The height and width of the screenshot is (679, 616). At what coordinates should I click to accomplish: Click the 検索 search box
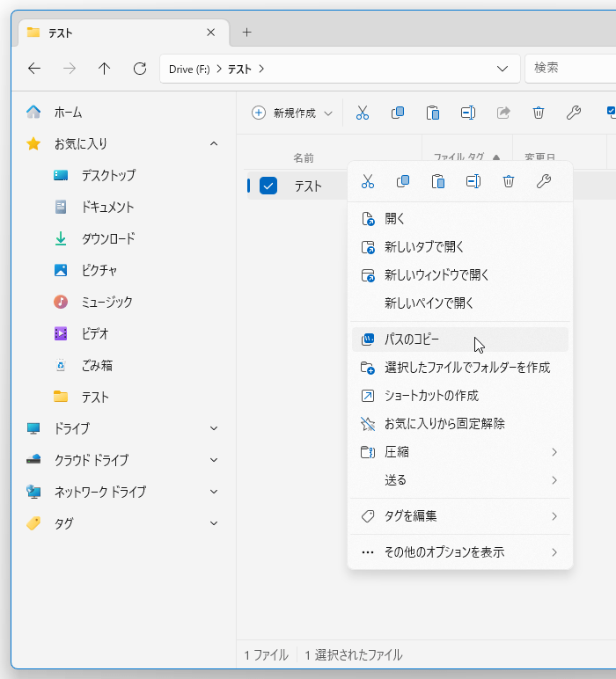(x=571, y=69)
